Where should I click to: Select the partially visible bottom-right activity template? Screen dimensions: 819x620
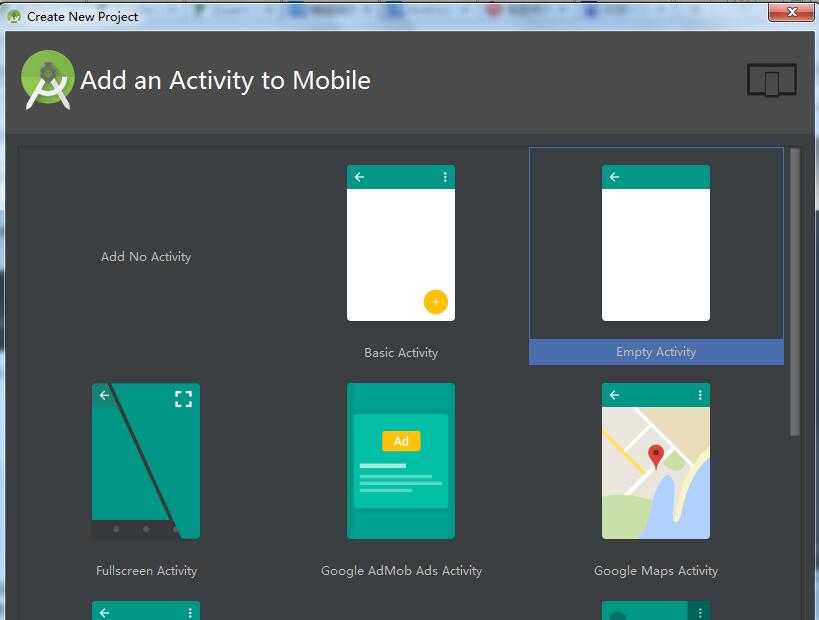click(x=656, y=611)
